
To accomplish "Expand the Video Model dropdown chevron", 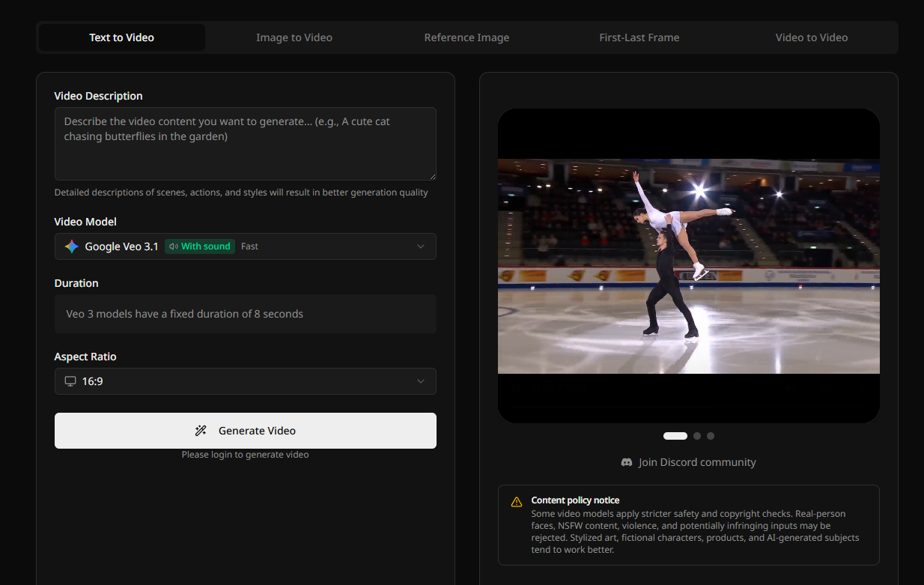I will coord(421,246).
